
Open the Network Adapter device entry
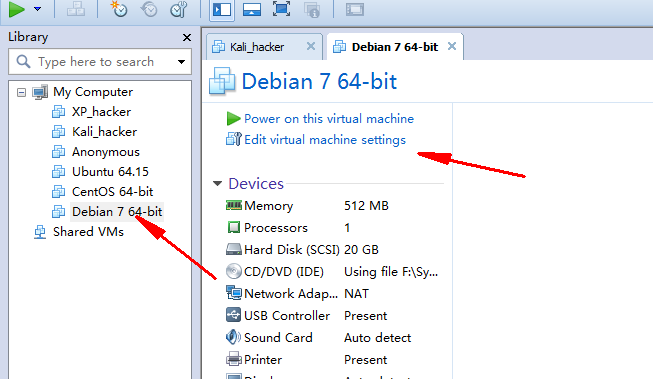[291, 294]
